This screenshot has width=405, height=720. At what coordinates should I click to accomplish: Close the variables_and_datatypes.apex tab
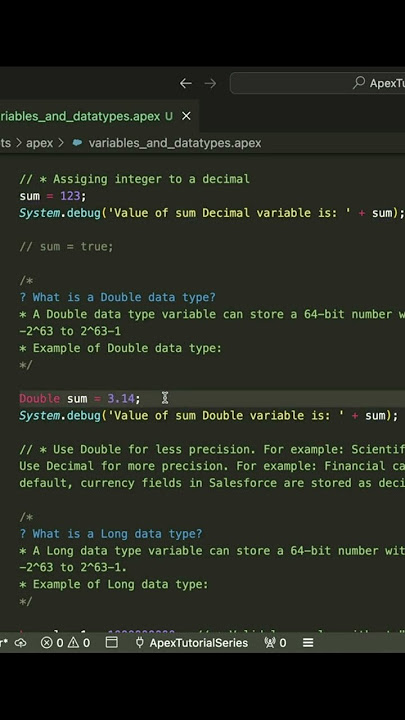186,116
